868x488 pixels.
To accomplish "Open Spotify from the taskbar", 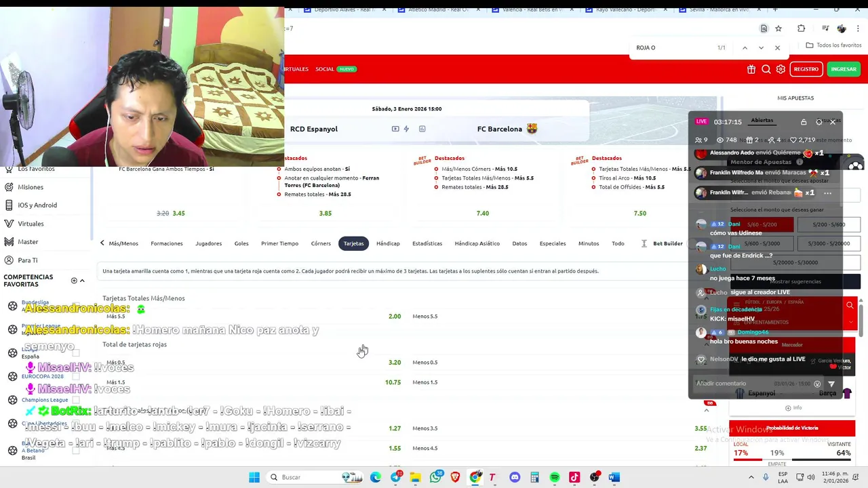I will (555, 477).
